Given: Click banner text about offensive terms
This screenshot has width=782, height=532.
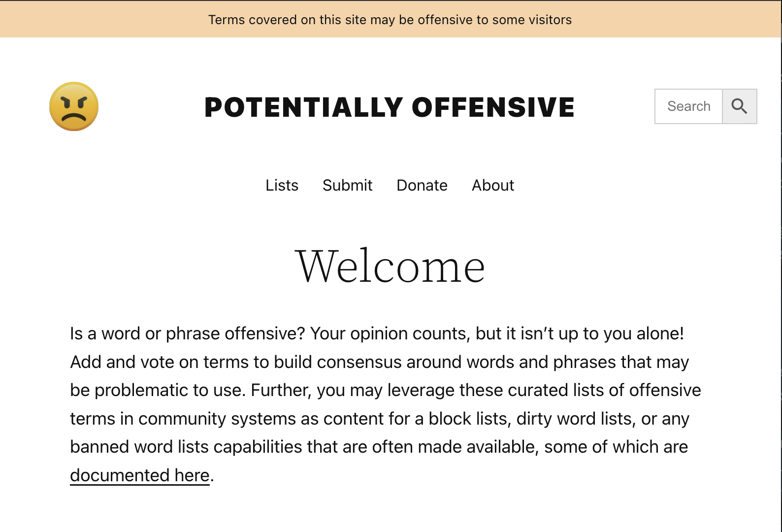Looking at the screenshot, I should [390, 20].
